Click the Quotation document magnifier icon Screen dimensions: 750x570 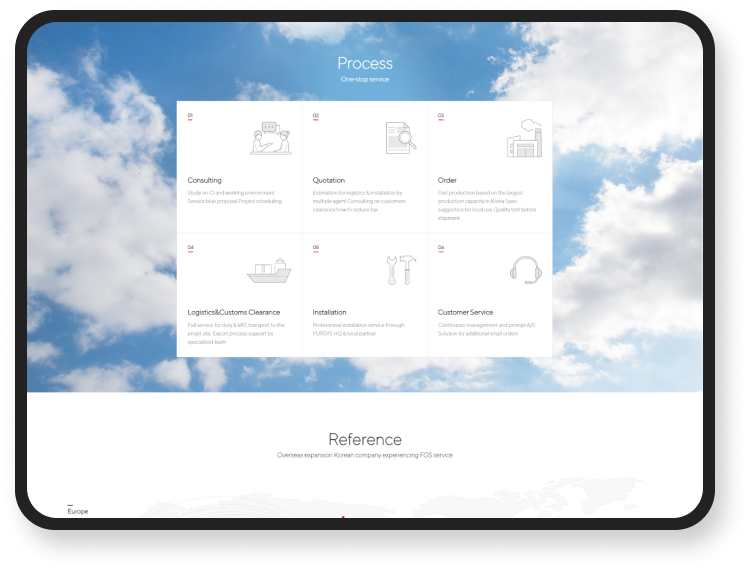[x=400, y=139]
